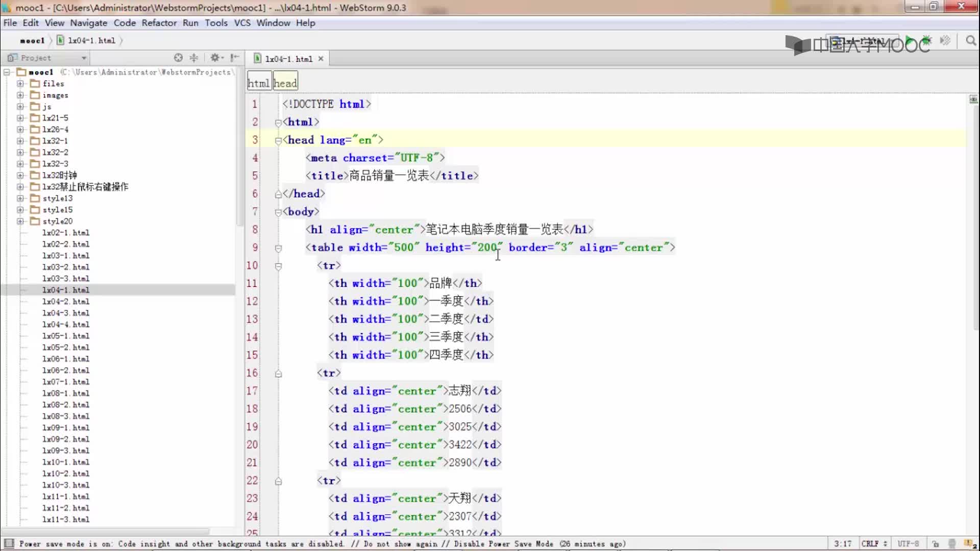Image resolution: width=980 pixels, height=551 pixels.
Task: Click the Debug green bug icon
Action: coord(926,40)
